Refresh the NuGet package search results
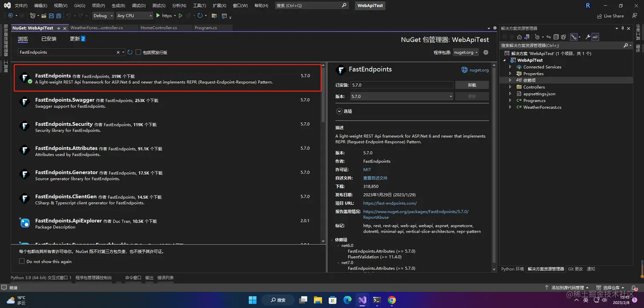 [129, 52]
